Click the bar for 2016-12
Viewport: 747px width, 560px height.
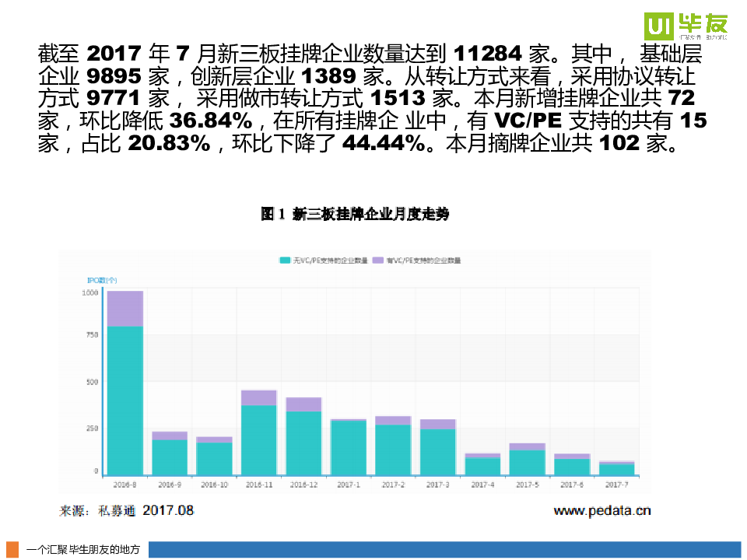(x=303, y=443)
